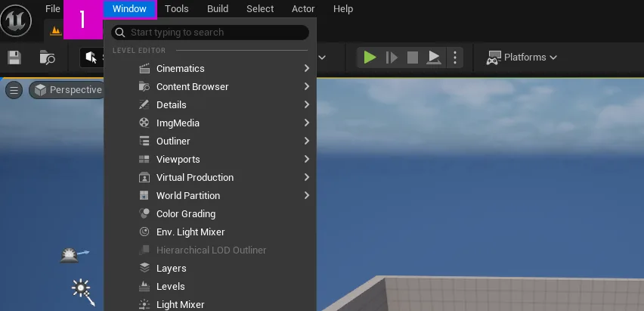Open content browse folder-search icon in toolbar
This screenshot has height=311, width=644.
[x=47, y=58]
